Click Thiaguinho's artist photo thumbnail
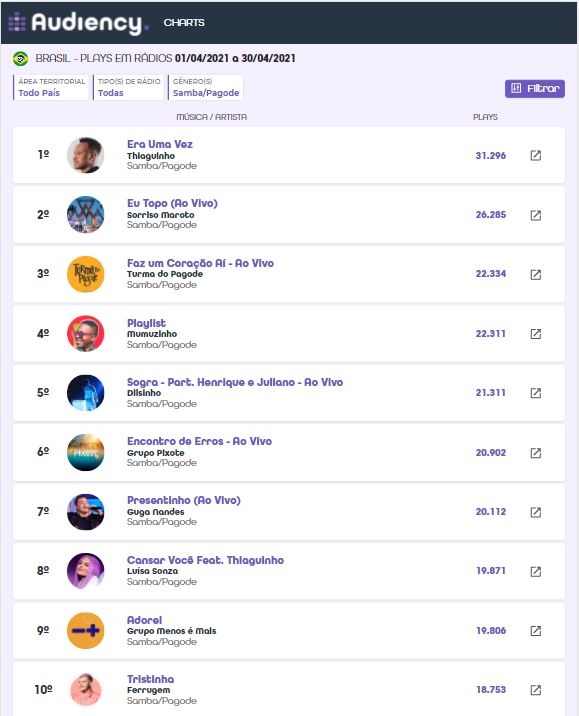The image size is (579, 716). (85, 155)
